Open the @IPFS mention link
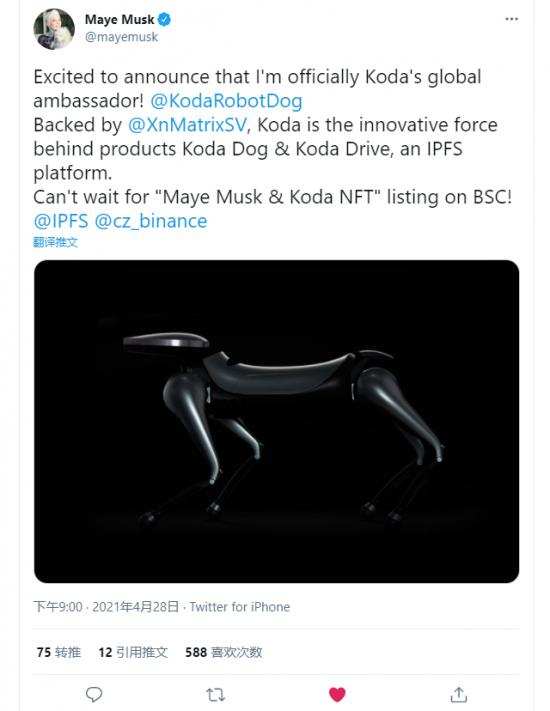The height and width of the screenshot is (711, 550). pos(61,221)
